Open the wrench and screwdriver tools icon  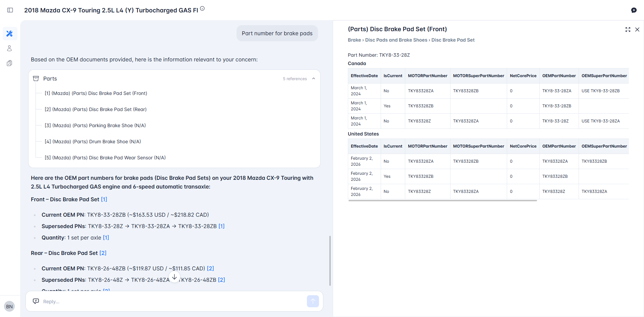click(10, 34)
